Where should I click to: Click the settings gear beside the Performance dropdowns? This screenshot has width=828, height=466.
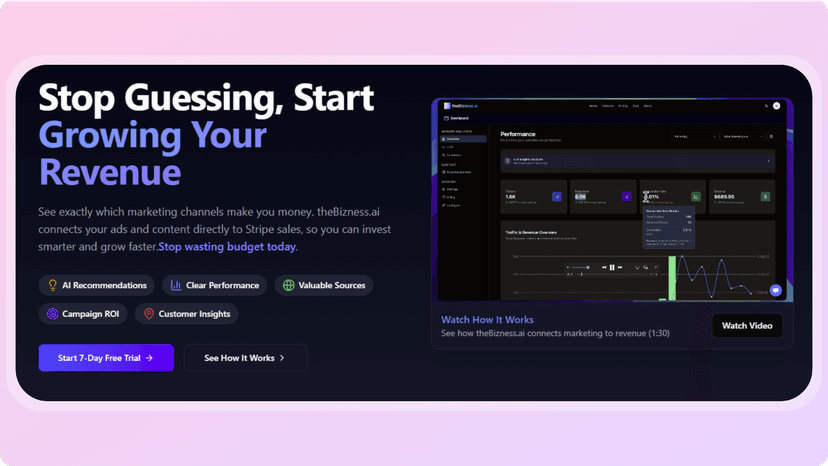click(x=771, y=136)
